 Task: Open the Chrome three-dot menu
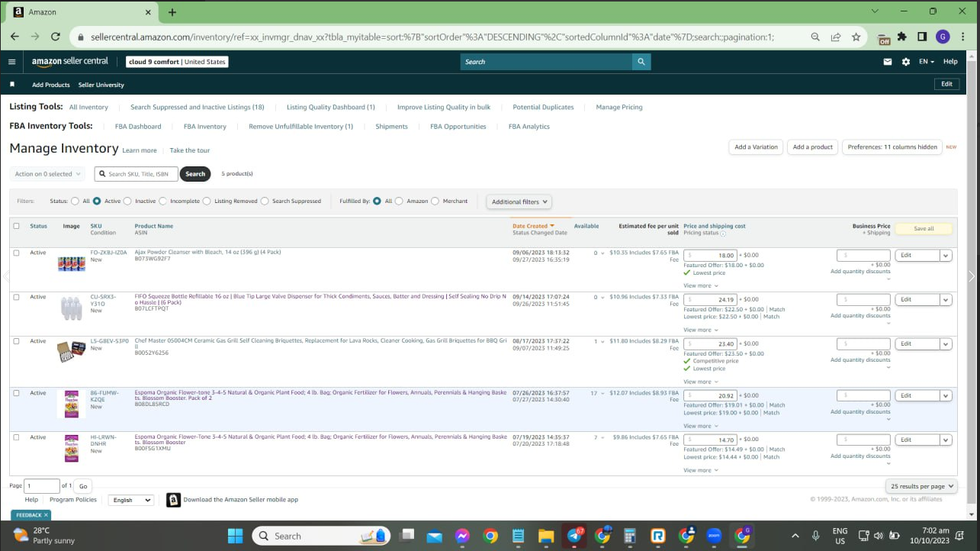coord(962,37)
